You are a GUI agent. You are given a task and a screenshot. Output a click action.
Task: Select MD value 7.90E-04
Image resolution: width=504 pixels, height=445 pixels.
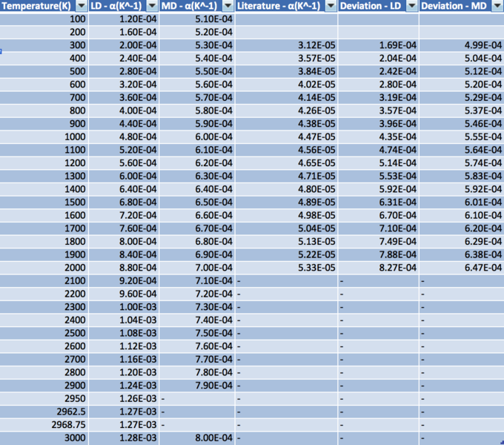[197, 385]
